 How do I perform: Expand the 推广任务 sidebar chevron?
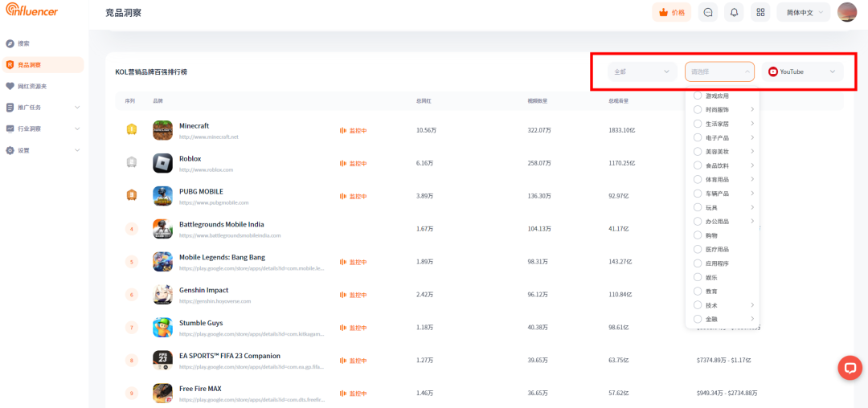click(77, 108)
